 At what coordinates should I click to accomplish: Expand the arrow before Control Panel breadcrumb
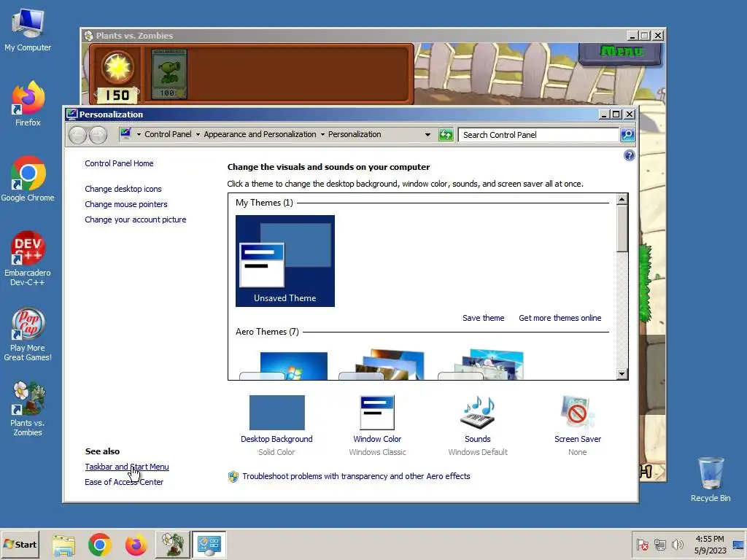point(139,135)
